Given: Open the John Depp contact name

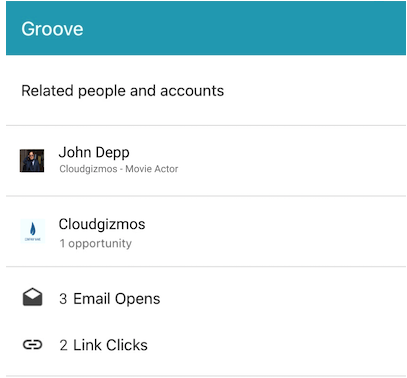Looking at the screenshot, I should point(94,153).
